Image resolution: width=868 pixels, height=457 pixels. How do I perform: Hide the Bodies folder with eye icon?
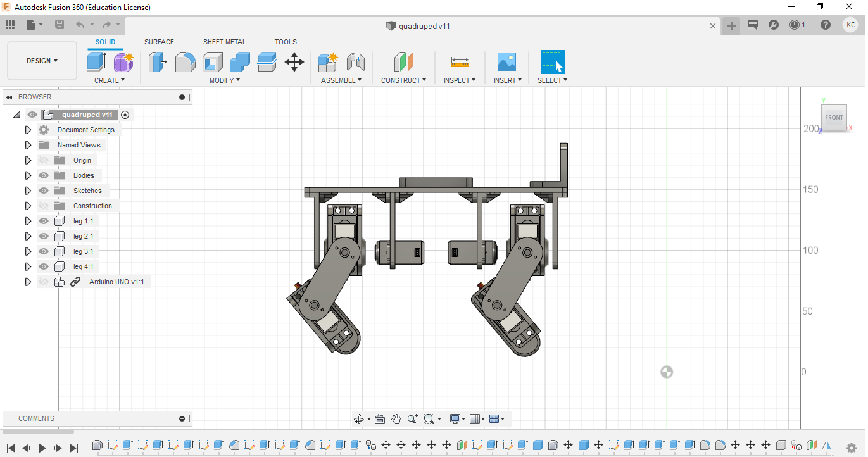pos(44,175)
